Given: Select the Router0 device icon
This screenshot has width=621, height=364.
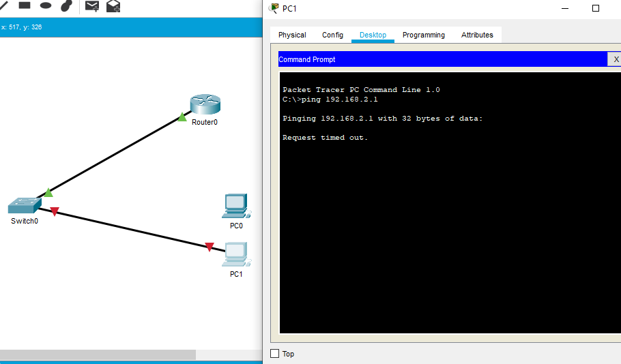Looking at the screenshot, I should coord(205,105).
